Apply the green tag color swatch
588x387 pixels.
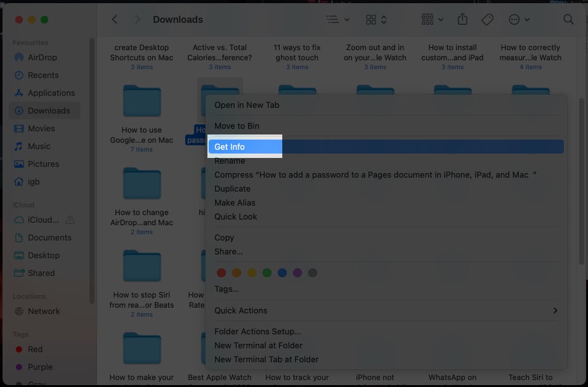(266, 272)
